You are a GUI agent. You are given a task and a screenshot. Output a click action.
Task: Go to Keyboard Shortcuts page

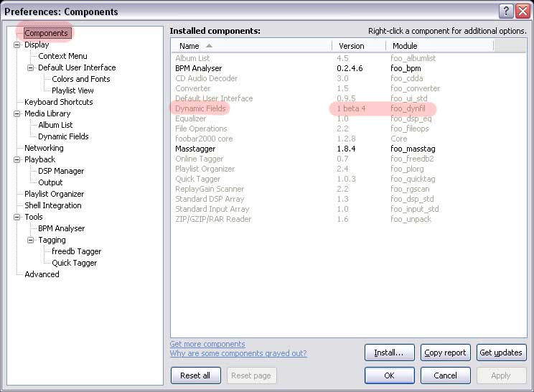(59, 102)
